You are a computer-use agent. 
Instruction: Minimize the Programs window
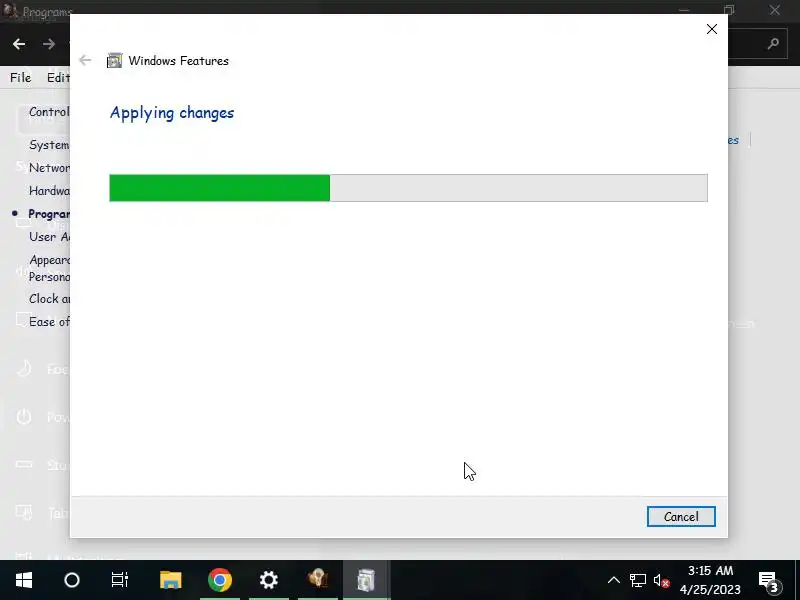pyautogui.click(x=684, y=10)
